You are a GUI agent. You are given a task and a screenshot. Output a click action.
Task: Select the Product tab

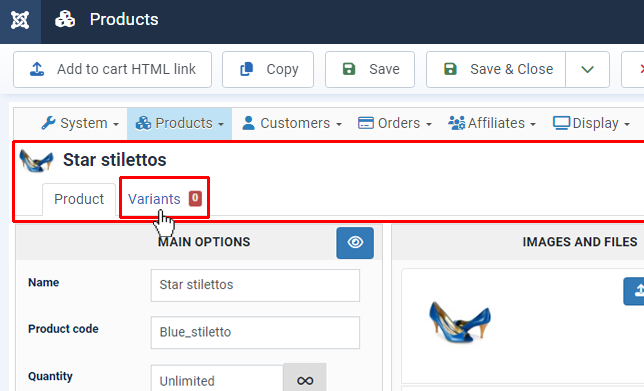[x=79, y=199]
